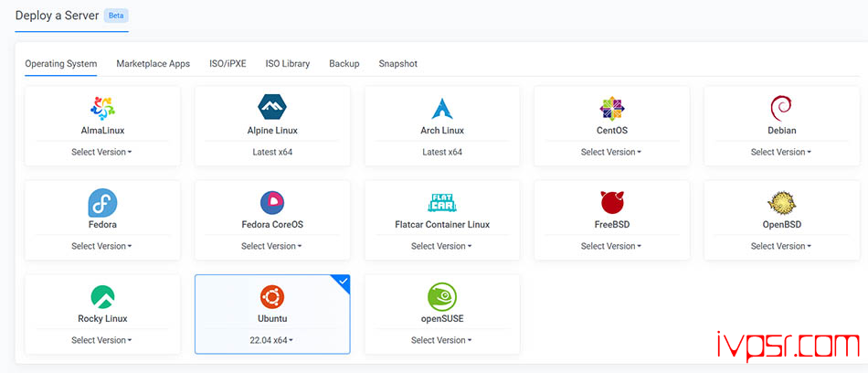Select the OpenBSD pufferfish icon
This screenshot has height=373, width=868.
[781, 202]
